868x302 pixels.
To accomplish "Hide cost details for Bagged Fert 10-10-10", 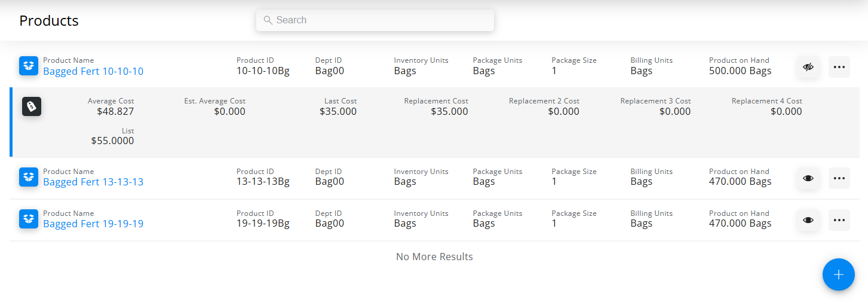I will click(808, 67).
